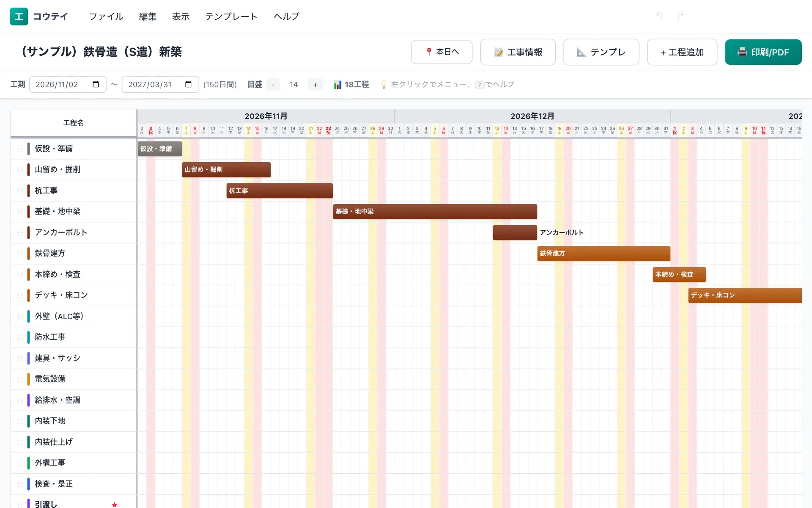Select the 山留め・掘削 gantt bar
The width and height of the screenshot is (812, 508).
226,169
